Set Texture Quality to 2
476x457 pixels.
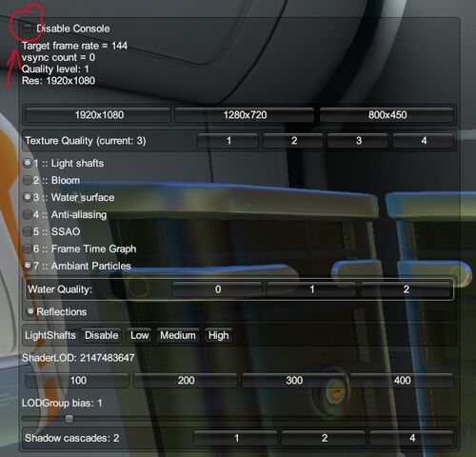click(x=293, y=141)
